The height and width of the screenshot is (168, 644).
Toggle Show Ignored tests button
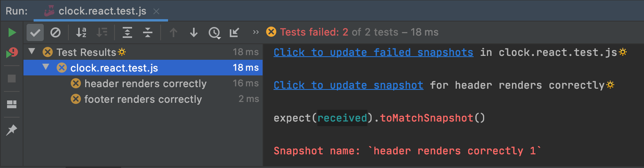(55, 32)
